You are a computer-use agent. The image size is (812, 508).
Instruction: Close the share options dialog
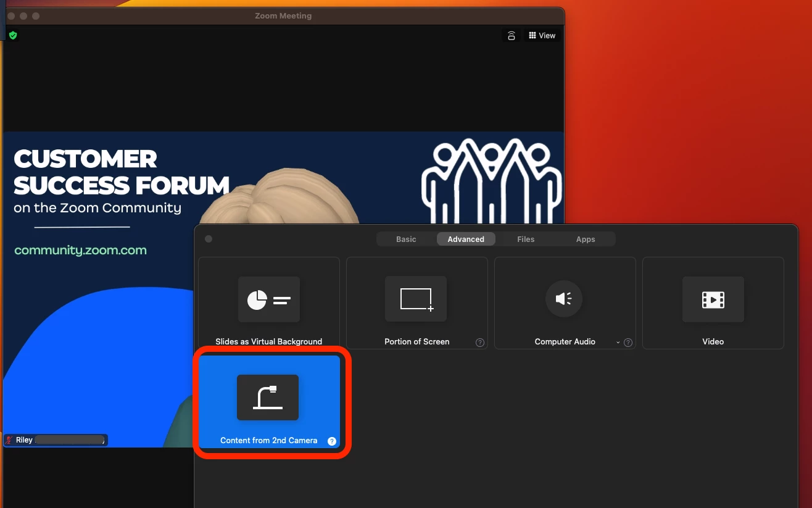click(x=209, y=239)
